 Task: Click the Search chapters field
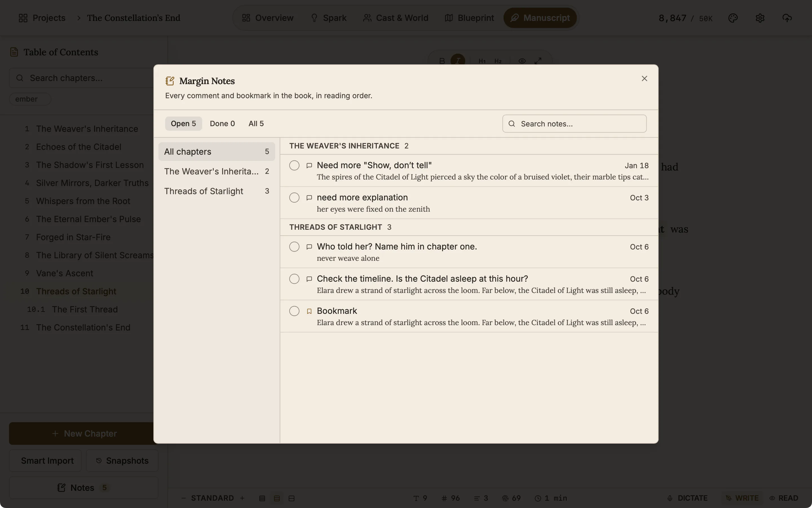tap(81, 78)
